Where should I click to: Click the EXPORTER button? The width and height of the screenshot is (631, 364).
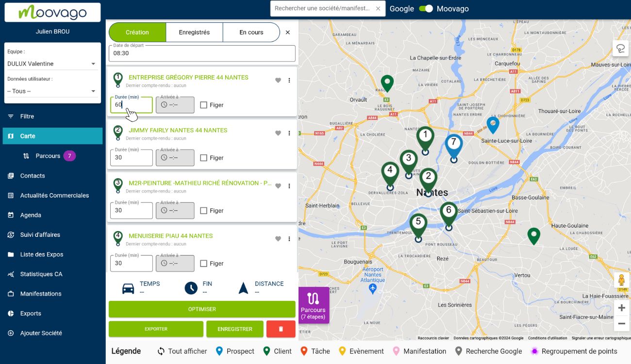[x=156, y=329]
